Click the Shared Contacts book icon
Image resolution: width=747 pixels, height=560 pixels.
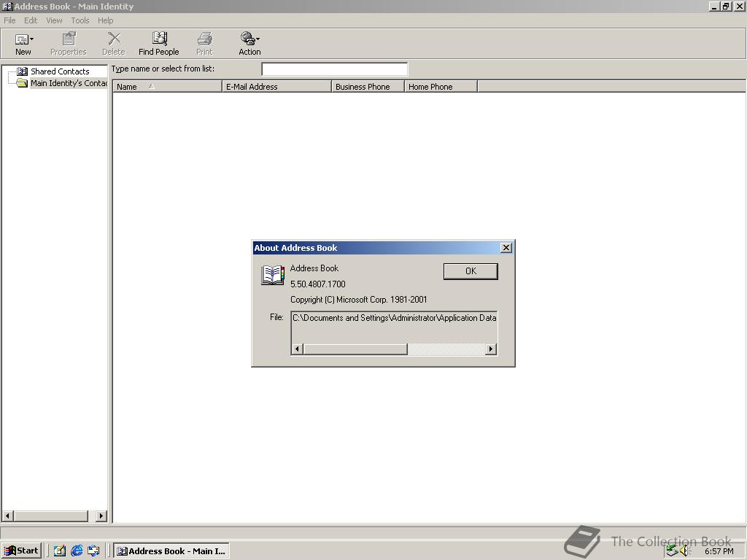(x=22, y=71)
